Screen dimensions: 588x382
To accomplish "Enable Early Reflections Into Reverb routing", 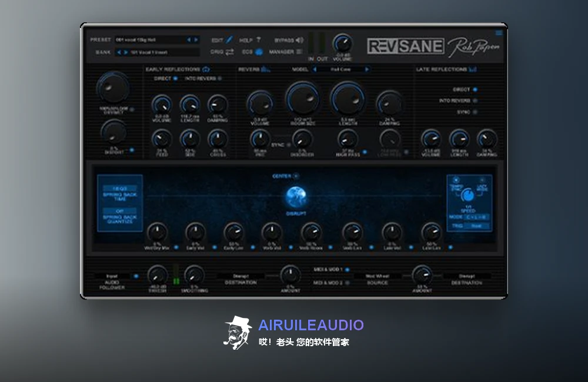I will (220, 78).
